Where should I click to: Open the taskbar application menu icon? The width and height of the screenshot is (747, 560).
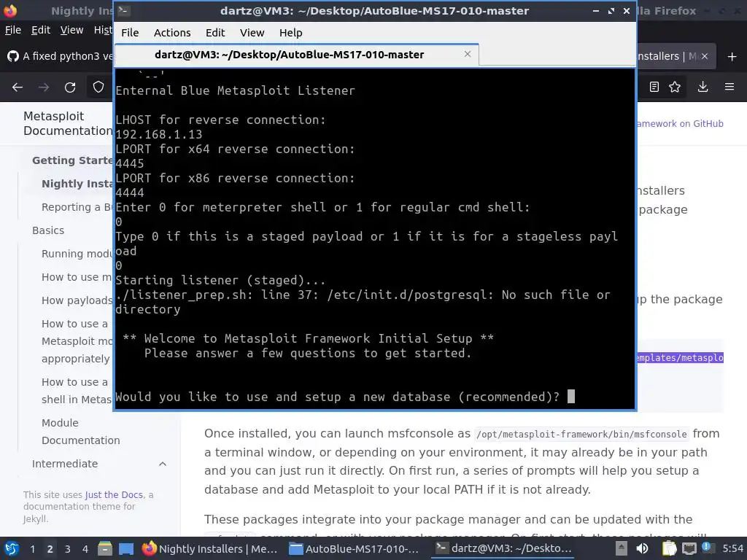tap(12, 548)
